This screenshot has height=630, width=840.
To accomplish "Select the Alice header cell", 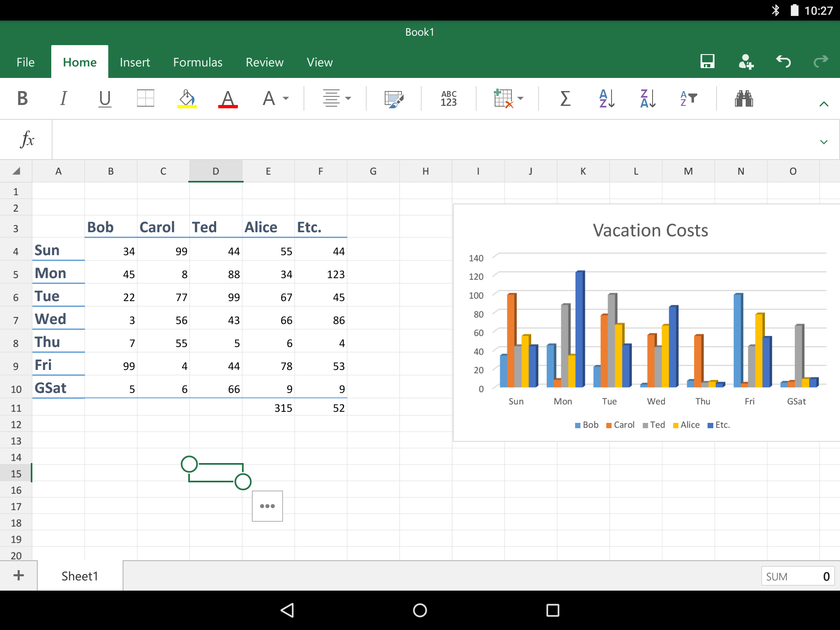I will coord(268,227).
